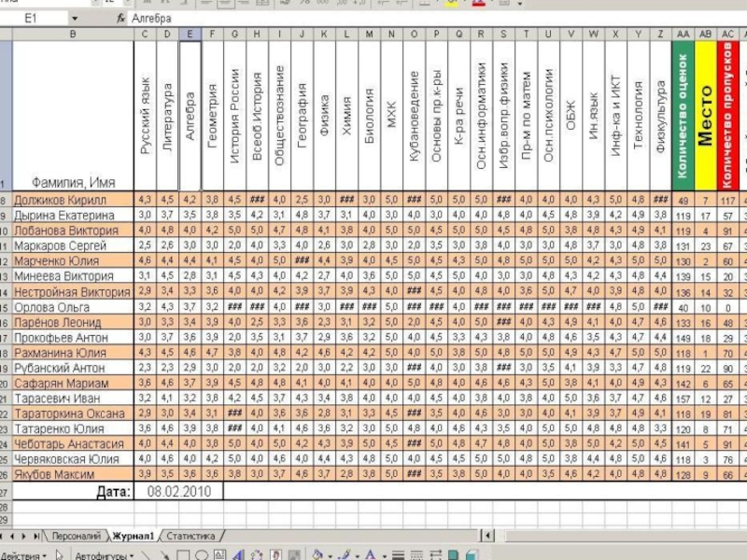Activate the Select Objects pointer tool
The image size is (747, 560).
(x=60, y=555)
